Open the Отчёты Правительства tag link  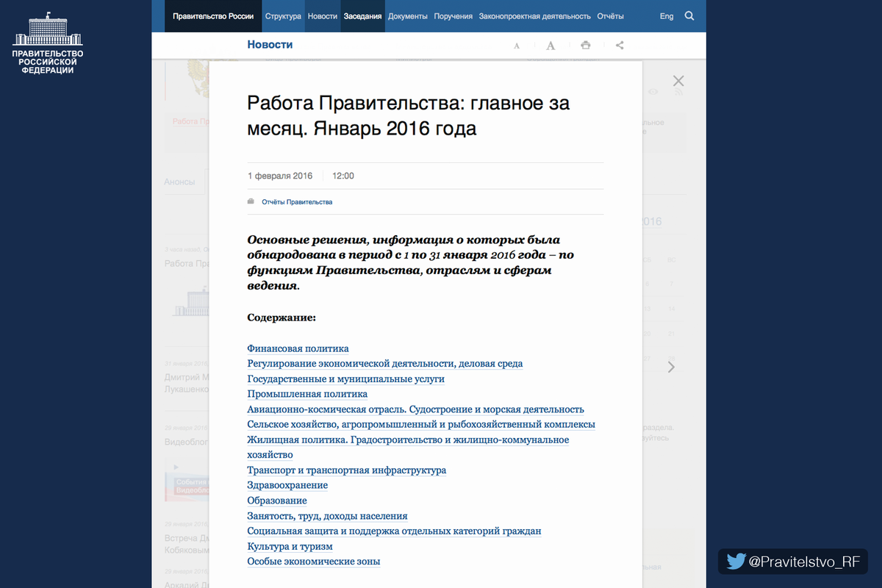[x=297, y=202]
